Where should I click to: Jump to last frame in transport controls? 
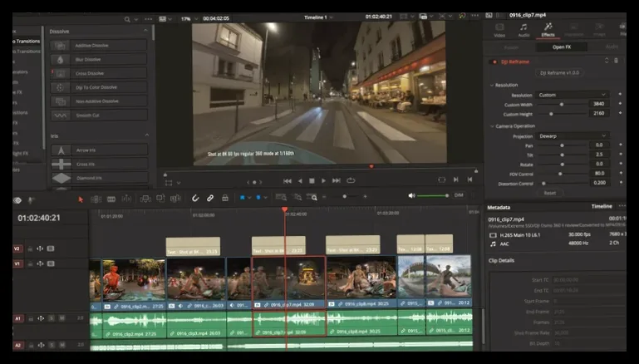pyautogui.click(x=337, y=180)
